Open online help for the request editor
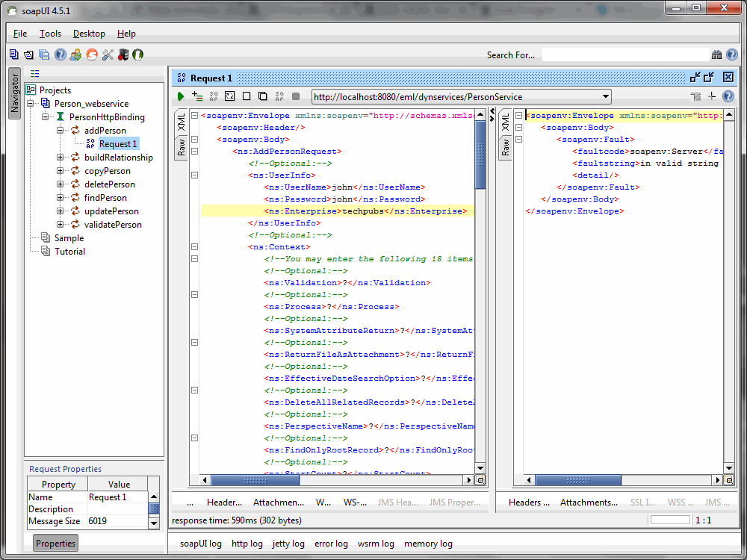The height and width of the screenshot is (560, 747). (728, 96)
